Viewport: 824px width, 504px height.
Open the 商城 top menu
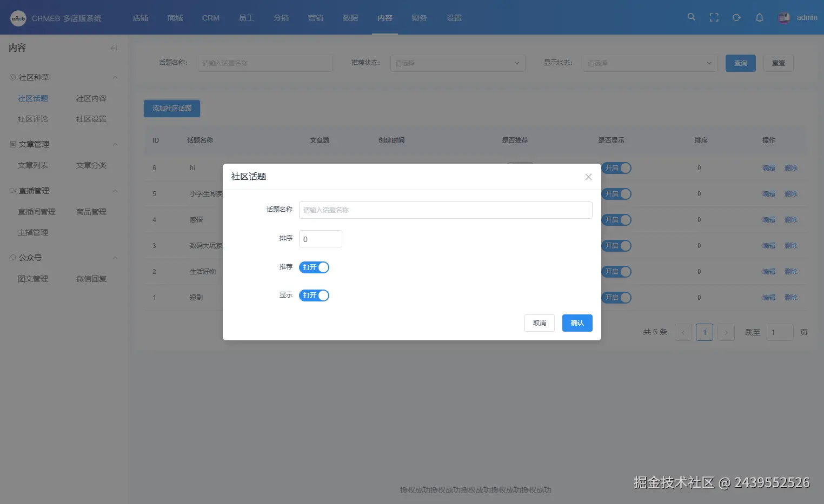coord(175,18)
